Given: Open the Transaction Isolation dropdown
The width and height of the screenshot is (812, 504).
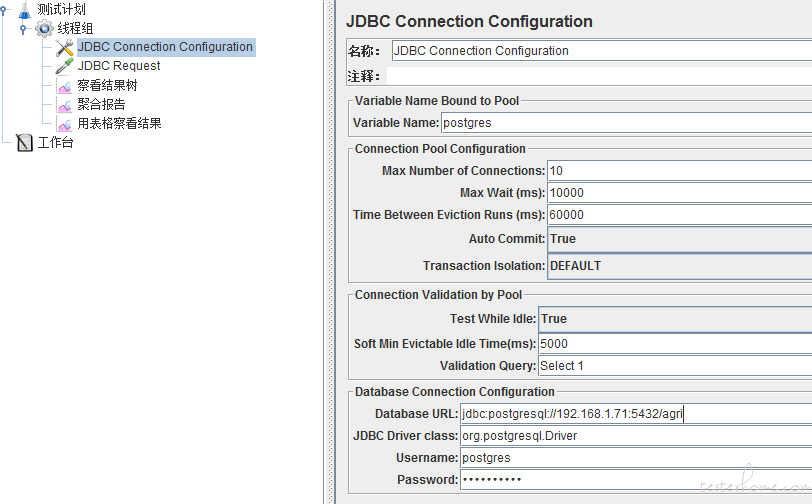Looking at the screenshot, I should (x=679, y=266).
